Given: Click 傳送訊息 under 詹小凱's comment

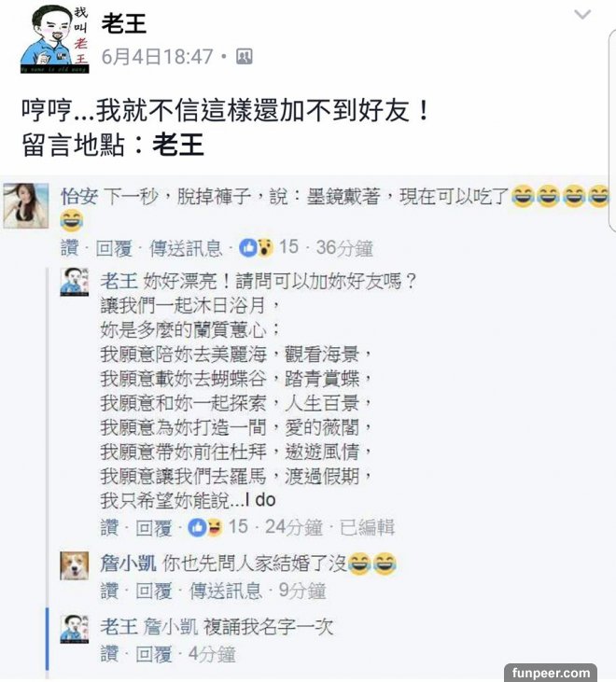Looking at the screenshot, I should [226, 592].
